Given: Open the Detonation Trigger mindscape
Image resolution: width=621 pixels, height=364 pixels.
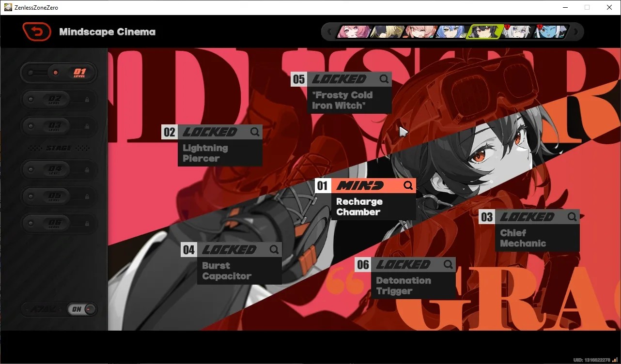Looking at the screenshot, I should pos(405,278).
